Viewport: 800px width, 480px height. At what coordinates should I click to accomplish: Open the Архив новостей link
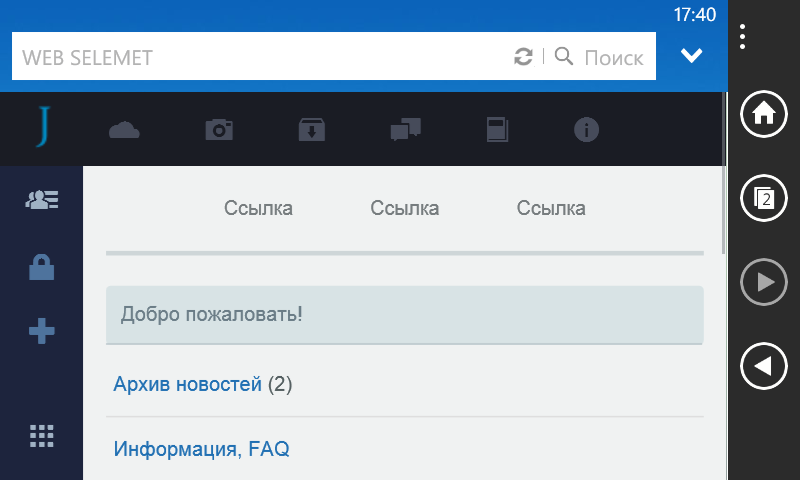[188, 384]
